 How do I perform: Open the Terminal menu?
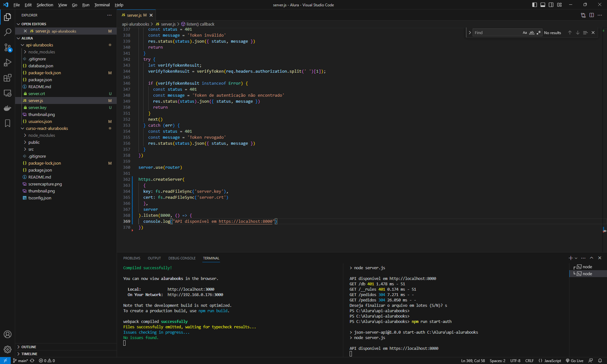coord(102,5)
